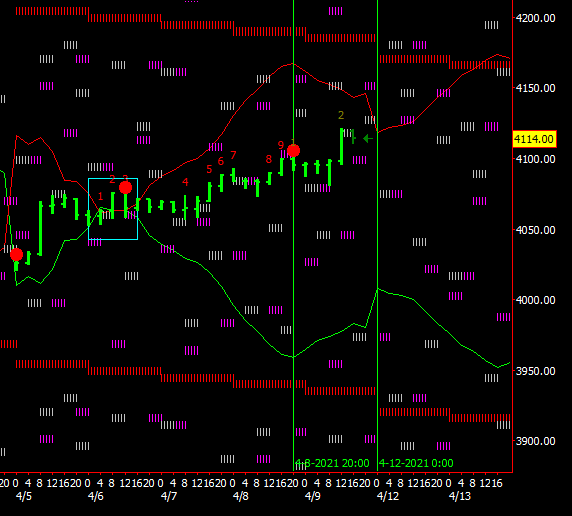Viewport: 572px width, 516px height.
Task: Click the 4/8 date label
Action: pos(240,496)
